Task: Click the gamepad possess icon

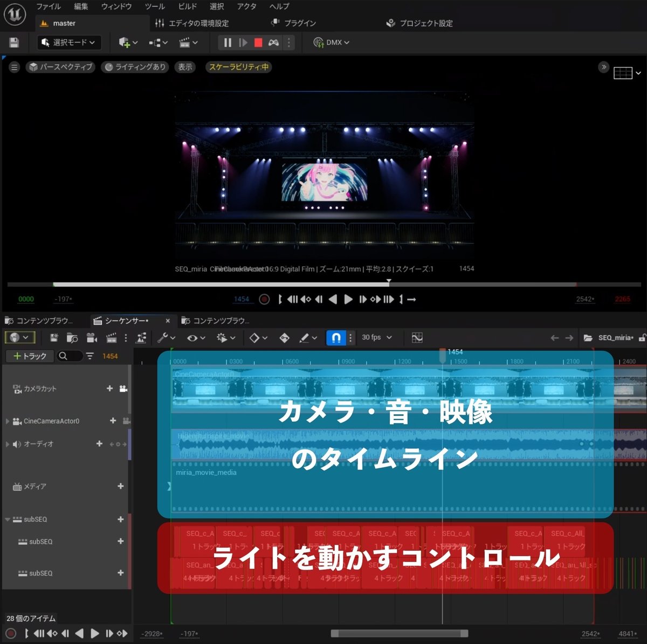Action: click(x=273, y=43)
